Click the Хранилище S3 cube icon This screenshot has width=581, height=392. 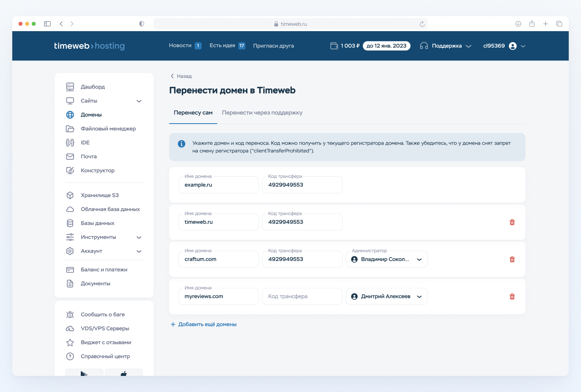pyautogui.click(x=70, y=195)
